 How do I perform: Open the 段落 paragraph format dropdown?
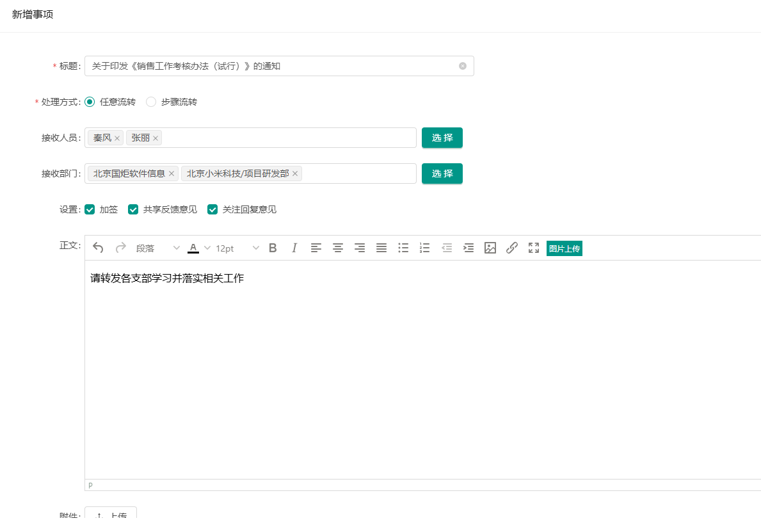[157, 248]
